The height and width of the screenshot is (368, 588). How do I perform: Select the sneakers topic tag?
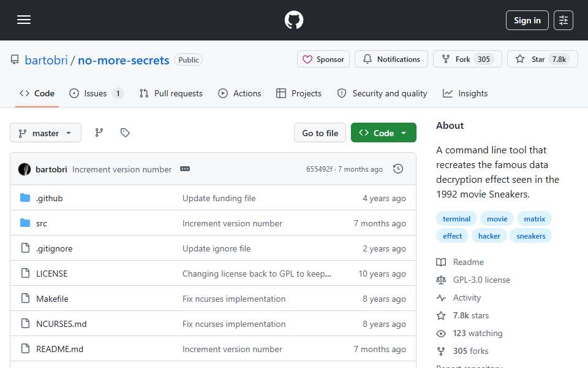click(x=530, y=236)
